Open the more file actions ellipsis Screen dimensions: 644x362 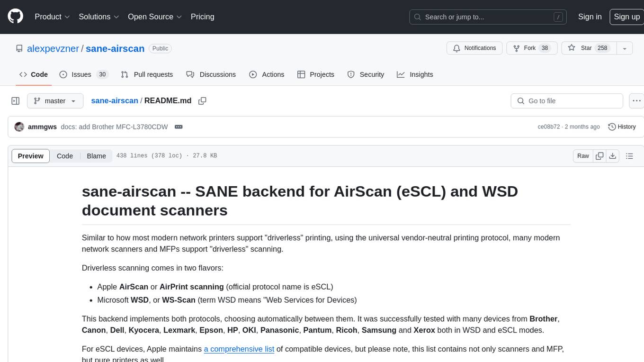point(637,101)
